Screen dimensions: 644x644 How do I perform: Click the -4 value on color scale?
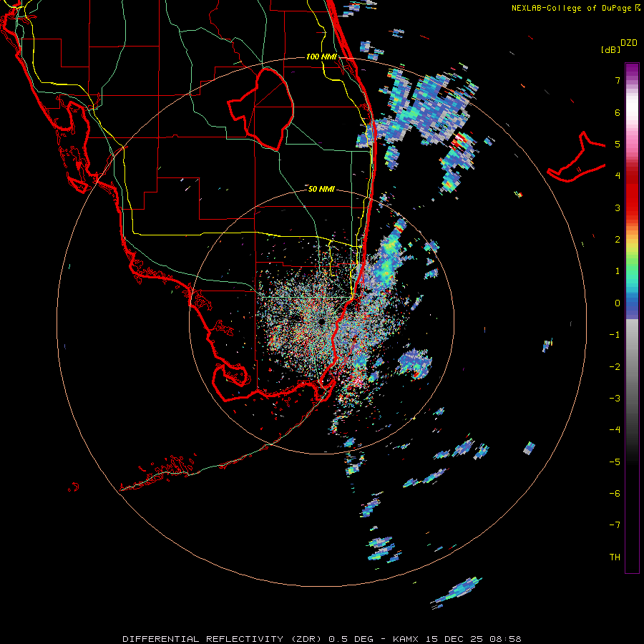[x=615, y=430]
